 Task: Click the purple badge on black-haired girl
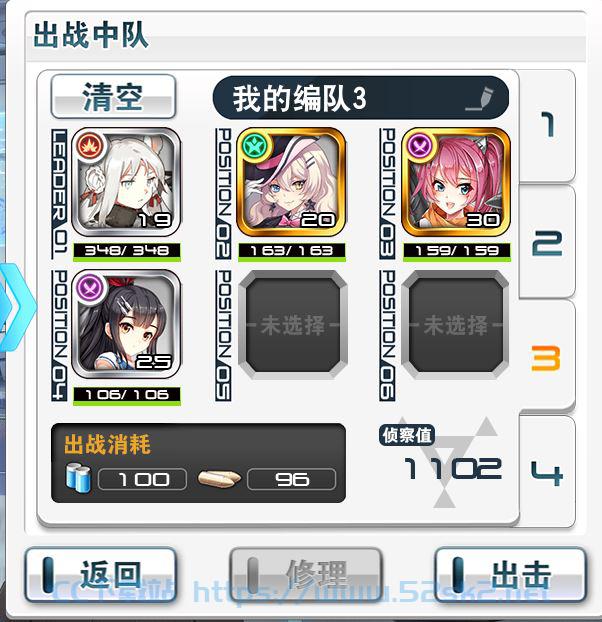coord(90,288)
